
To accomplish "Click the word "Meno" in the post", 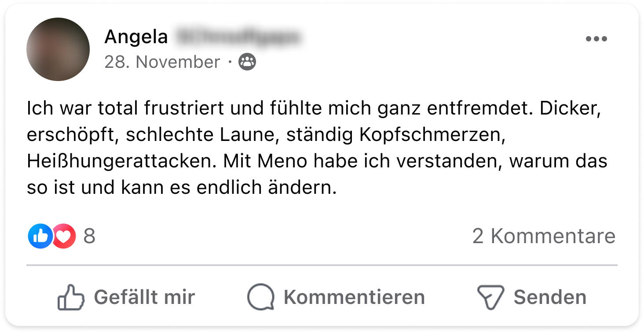I will pos(281,162).
